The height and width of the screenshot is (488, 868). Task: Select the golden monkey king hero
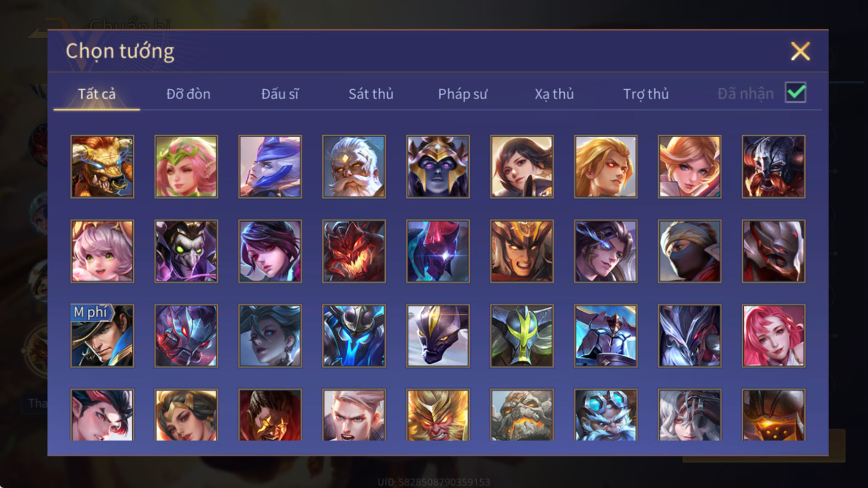[x=438, y=415]
